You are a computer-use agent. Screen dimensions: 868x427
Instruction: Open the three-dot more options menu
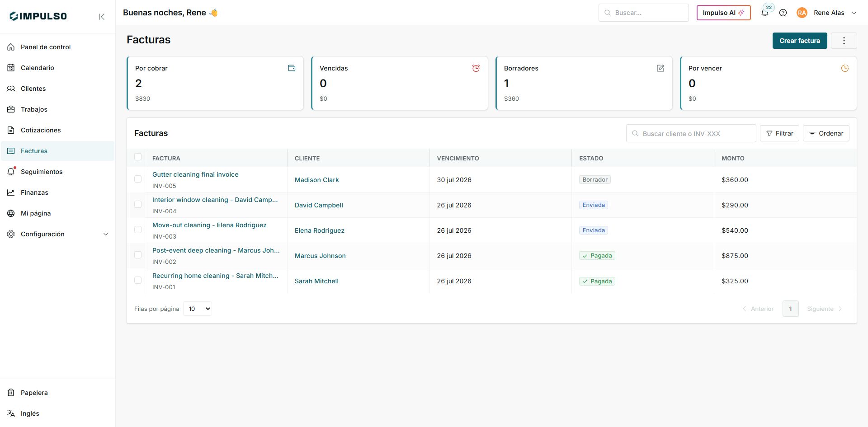tap(844, 41)
